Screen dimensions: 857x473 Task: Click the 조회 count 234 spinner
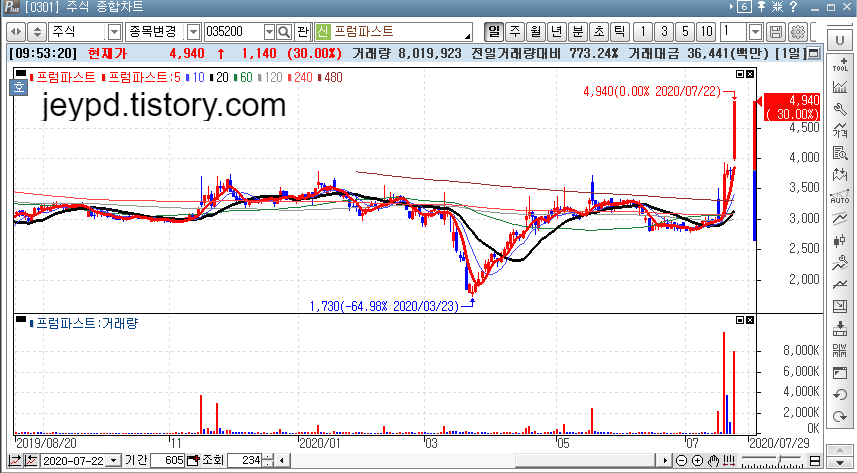click(268, 460)
